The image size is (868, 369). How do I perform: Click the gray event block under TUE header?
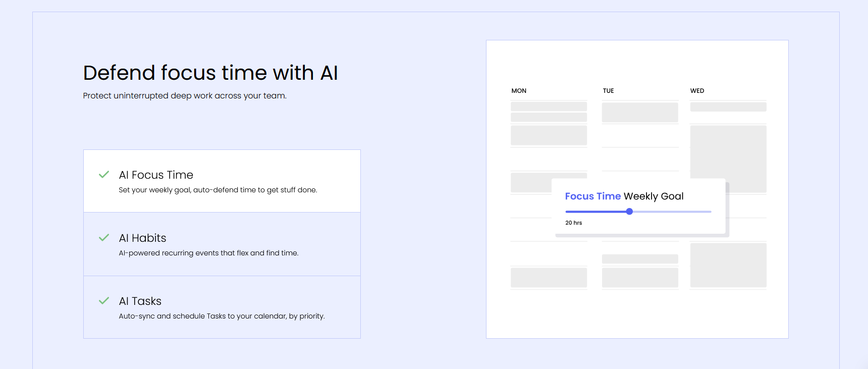coord(640,112)
